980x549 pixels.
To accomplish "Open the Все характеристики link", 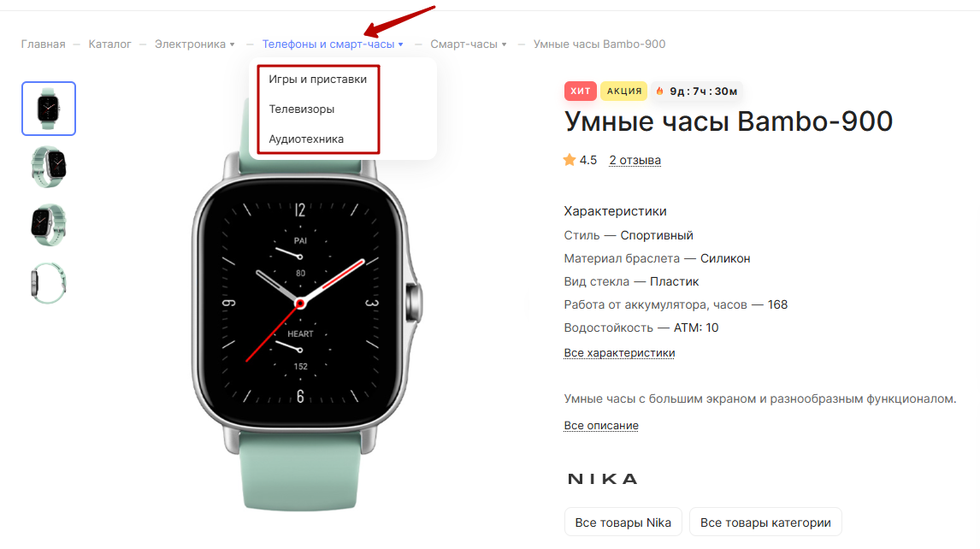I will 619,353.
